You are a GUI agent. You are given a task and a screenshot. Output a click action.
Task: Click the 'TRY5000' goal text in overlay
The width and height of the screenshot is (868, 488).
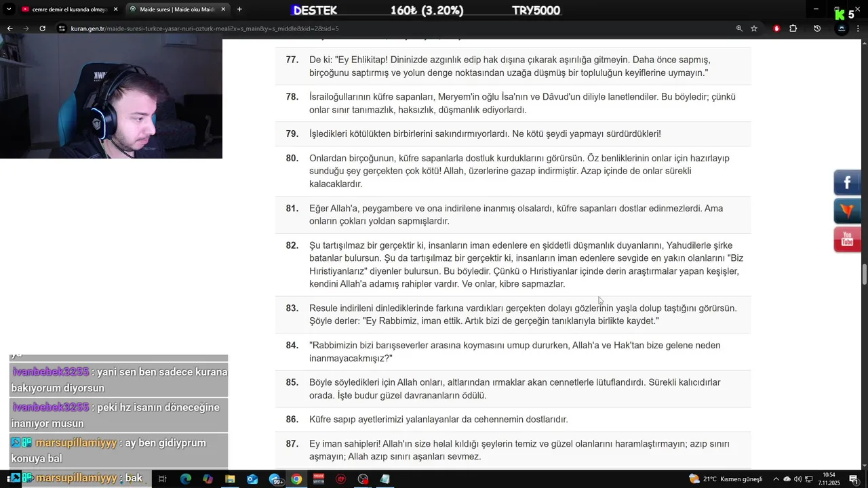click(x=536, y=11)
